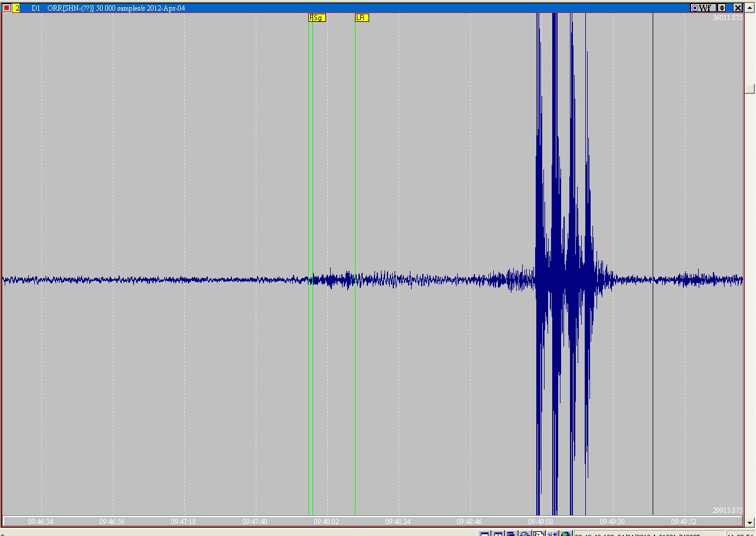756x536 pixels.
Task: Click the vertical scrollbar thumb
Action: pos(750,89)
